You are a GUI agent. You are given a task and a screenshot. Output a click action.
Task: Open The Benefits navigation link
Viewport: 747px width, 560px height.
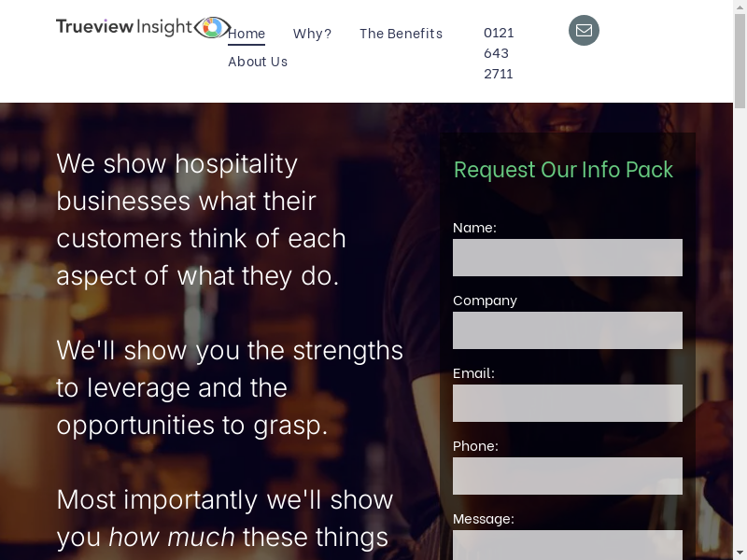[401, 34]
